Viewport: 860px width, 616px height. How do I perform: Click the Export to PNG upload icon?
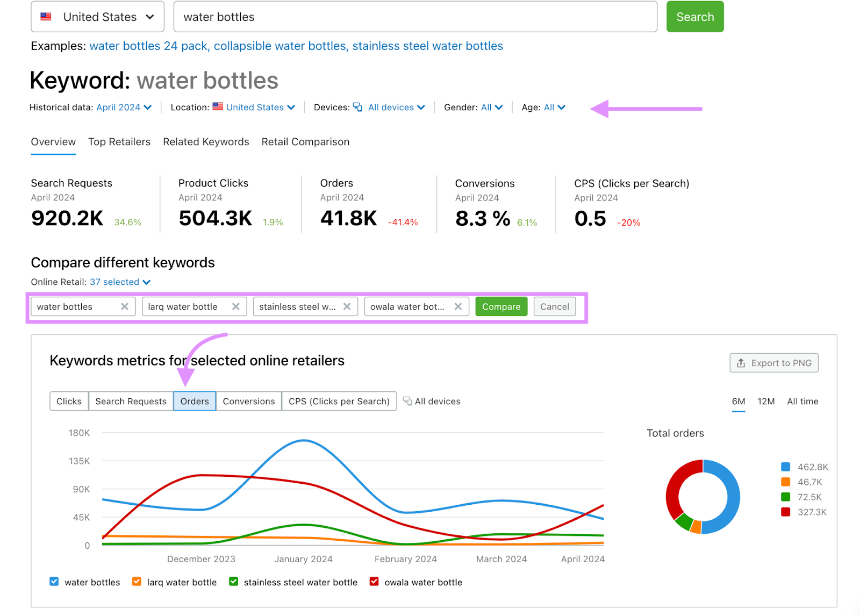pyautogui.click(x=741, y=363)
